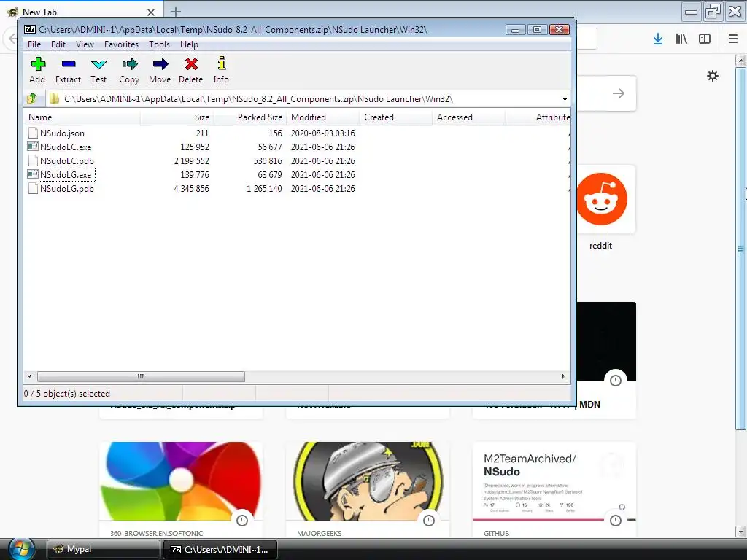747x560 pixels.
Task: Click the Windows Start orb
Action: click(x=21, y=549)
